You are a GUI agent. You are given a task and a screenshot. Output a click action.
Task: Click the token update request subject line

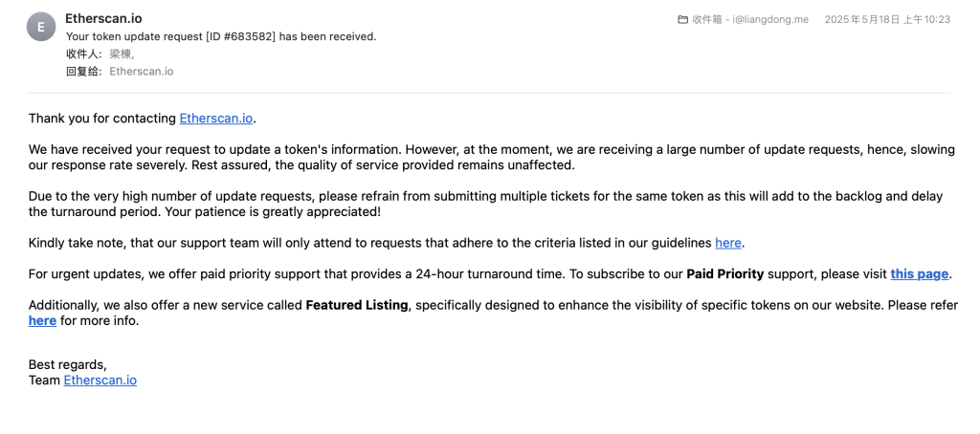click(221, 36)
